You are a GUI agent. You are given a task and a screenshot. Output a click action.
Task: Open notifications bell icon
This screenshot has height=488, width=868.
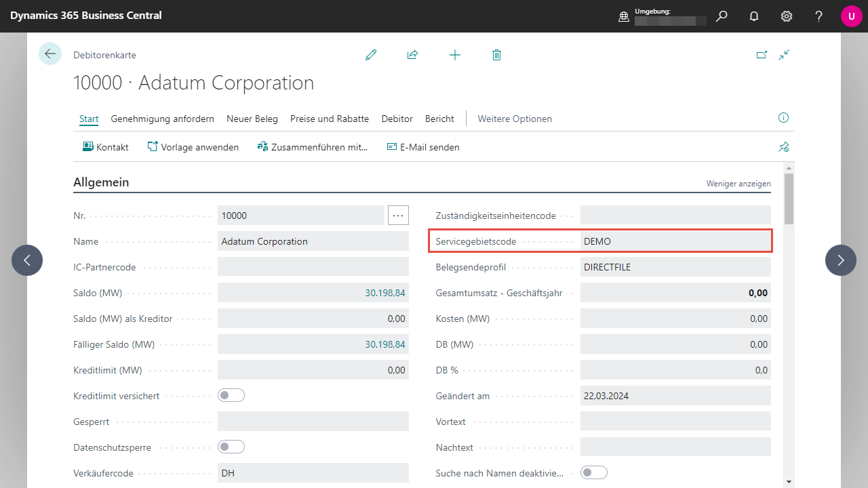(754, 16)
